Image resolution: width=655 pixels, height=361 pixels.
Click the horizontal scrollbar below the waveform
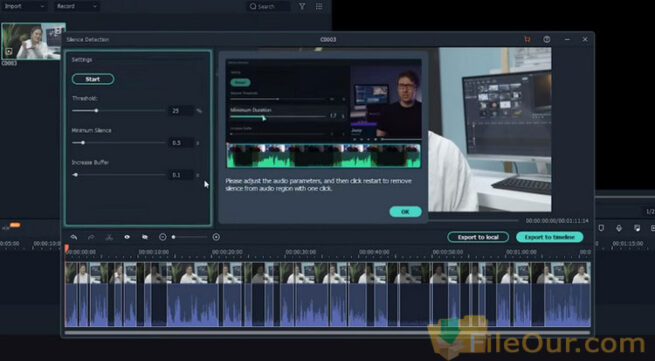point(327,333)
